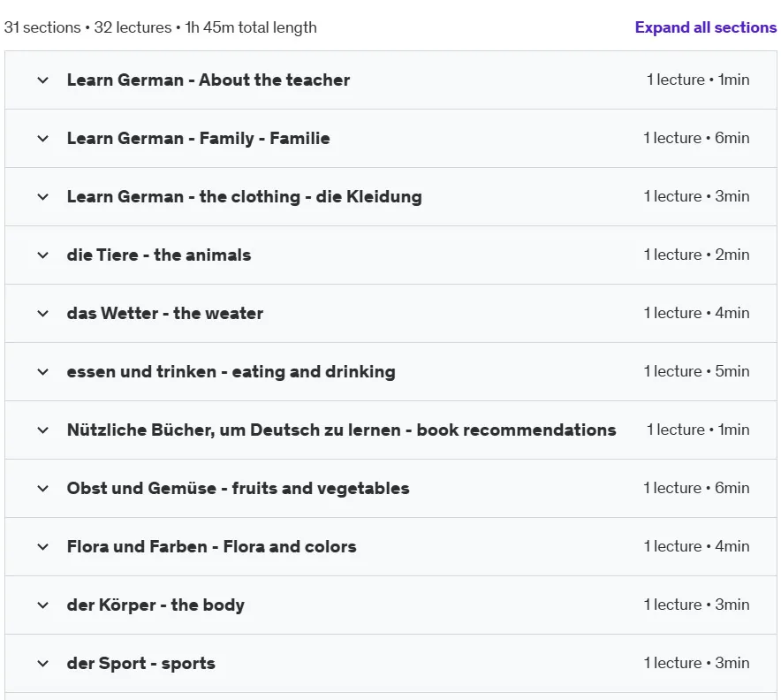Image resolution: width=781 pixels, height=700 pixels.
Task: Click '1 lecture • 2min' for die Tiere
Action: 696,255
